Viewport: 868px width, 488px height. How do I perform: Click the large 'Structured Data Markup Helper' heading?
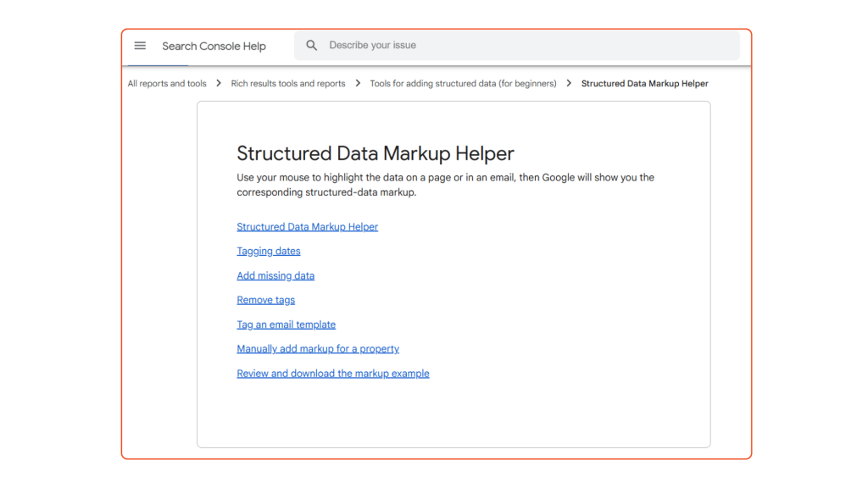(x=375, y=153)
